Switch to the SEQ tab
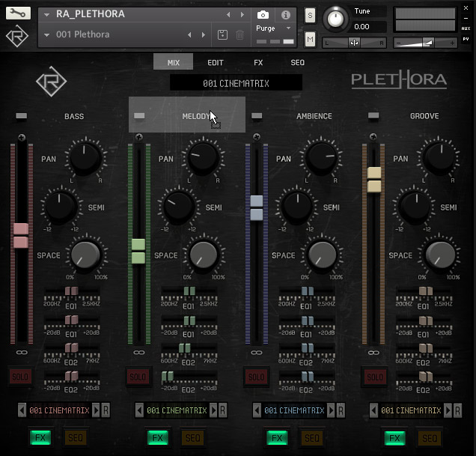 coord(298,63)
